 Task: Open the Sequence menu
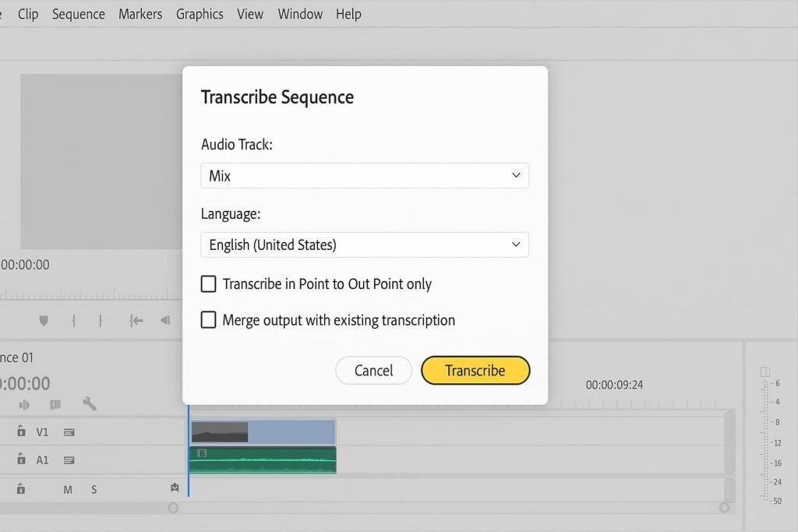[78, 14]
